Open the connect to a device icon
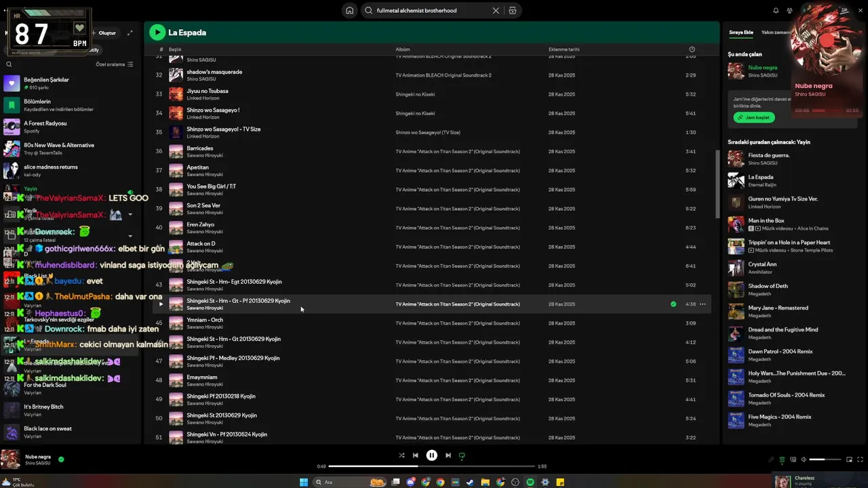 point(793,460)
